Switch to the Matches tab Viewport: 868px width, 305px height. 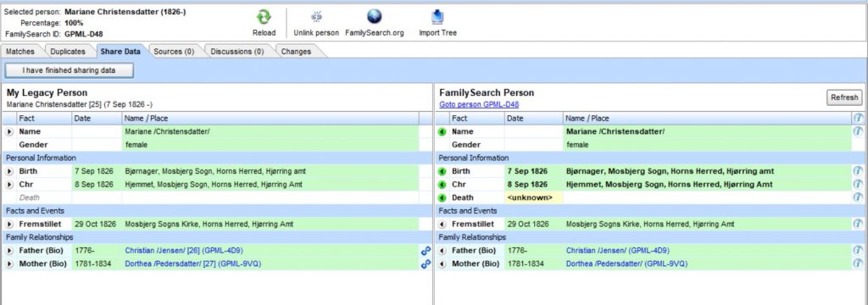[x=20, y=52]
